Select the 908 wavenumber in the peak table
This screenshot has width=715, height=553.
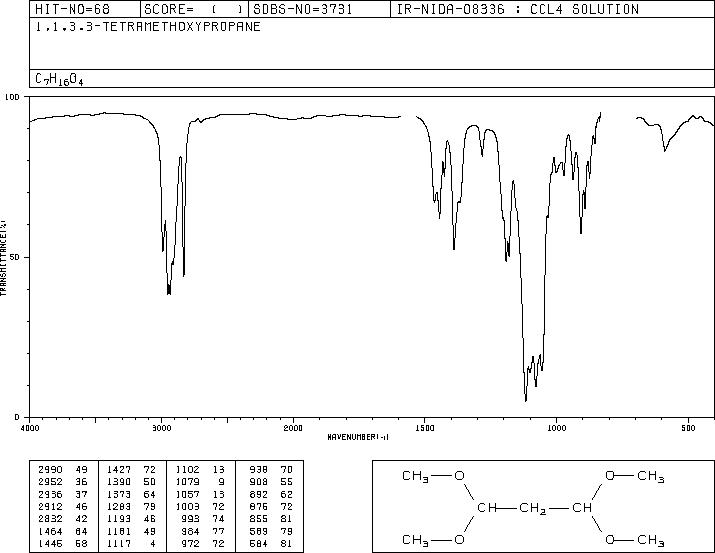coord(259,482)
